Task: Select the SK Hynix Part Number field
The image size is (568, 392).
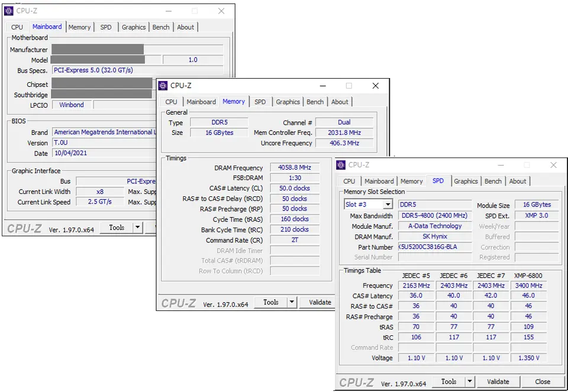Action: 434,247
